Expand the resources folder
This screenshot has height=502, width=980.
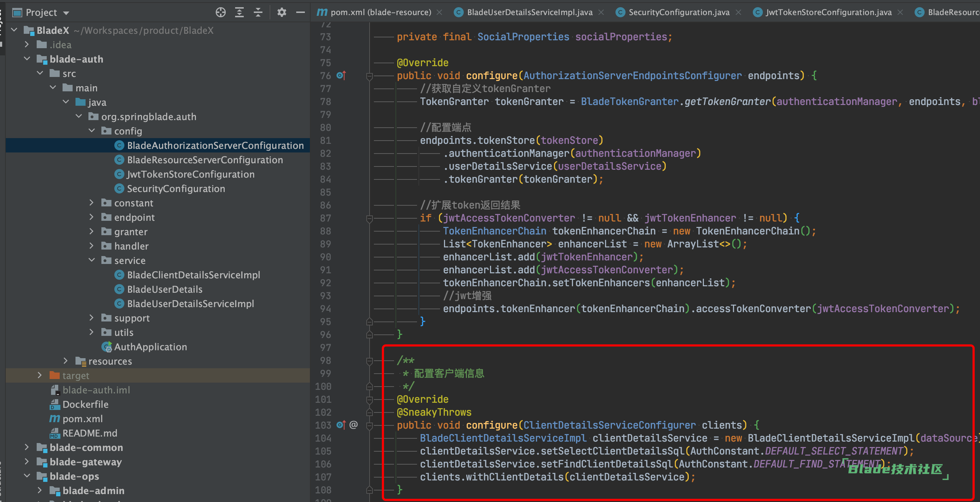click(65, 360)
